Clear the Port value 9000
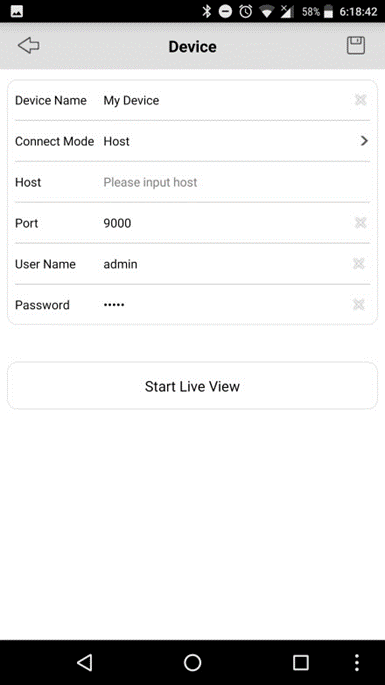Viewport: 385px width, 685px height. point(360,223)
